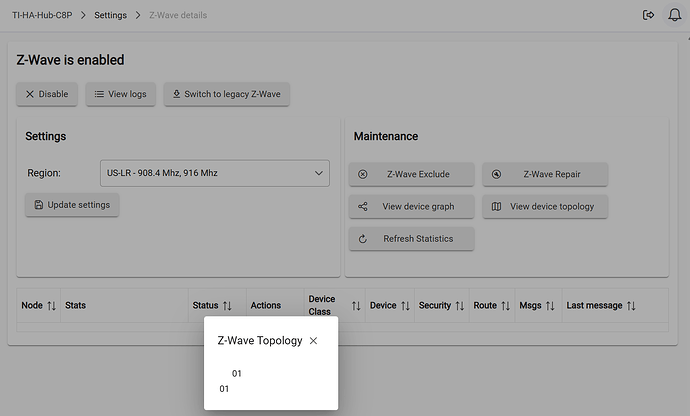This screenshot has height=416, width=690.
Task: Start Z-Wave Exclude
Action: point(411,174)
